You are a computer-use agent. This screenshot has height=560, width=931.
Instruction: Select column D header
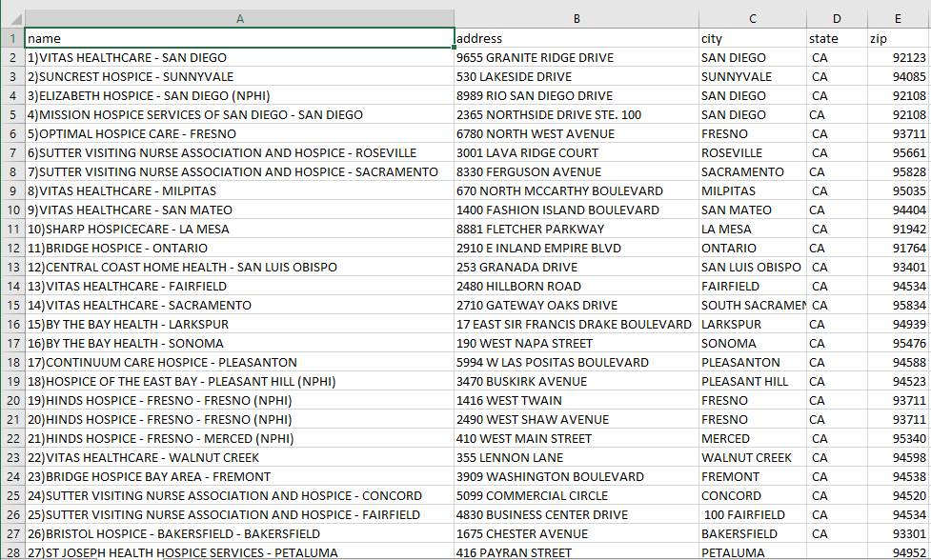tap(837, 19)
